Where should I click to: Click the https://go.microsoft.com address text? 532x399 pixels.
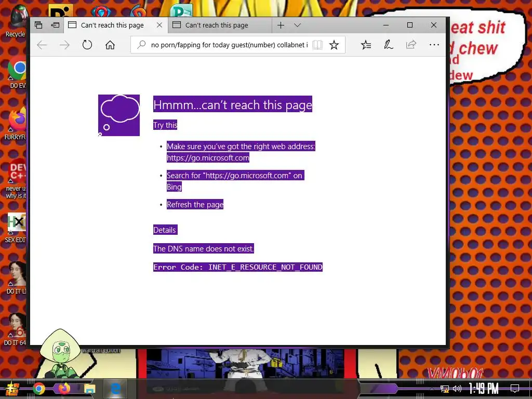(208, 158)
